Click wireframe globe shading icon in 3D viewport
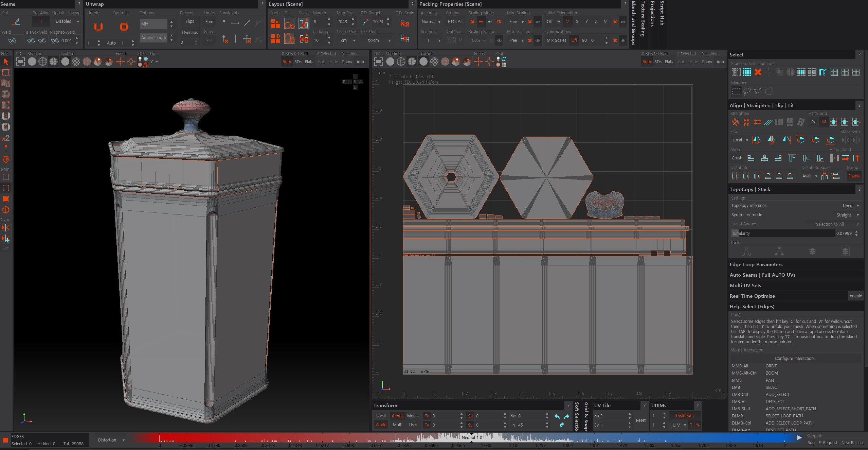This screenshot has height=450, width=868. pyautogui.click(x=43, y=62)
